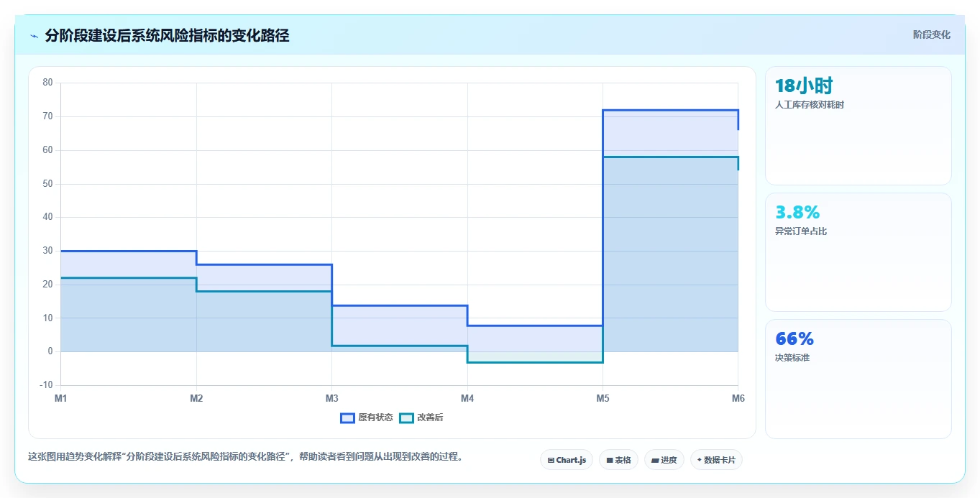Viewport: 980px width, 498px height.
Task: Click the M1 x-axis label
Action: click(x=60, y=397)
